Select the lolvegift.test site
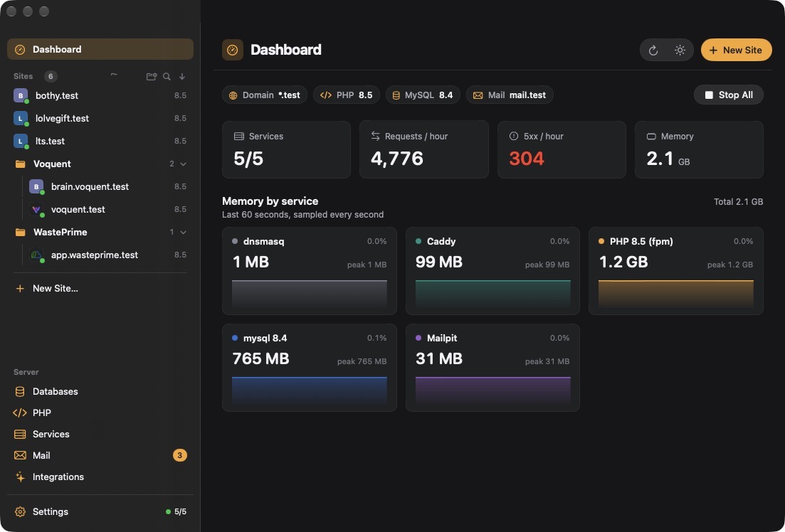This screenshot has width=785, height=532. point(100,118)
